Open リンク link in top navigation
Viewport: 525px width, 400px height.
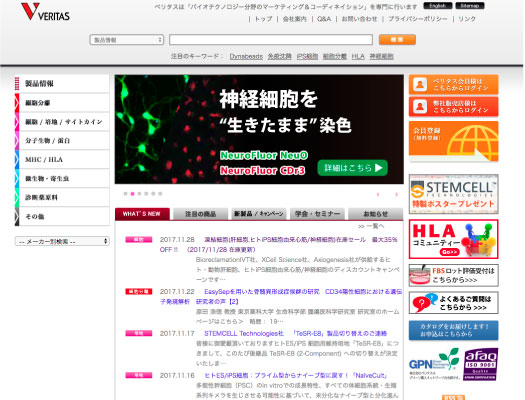467,19
